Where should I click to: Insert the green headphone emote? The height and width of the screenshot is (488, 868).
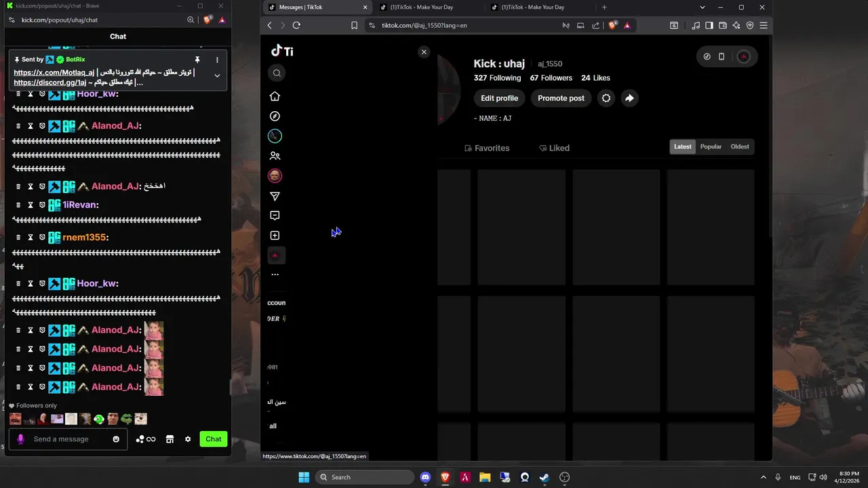[99, 419]
